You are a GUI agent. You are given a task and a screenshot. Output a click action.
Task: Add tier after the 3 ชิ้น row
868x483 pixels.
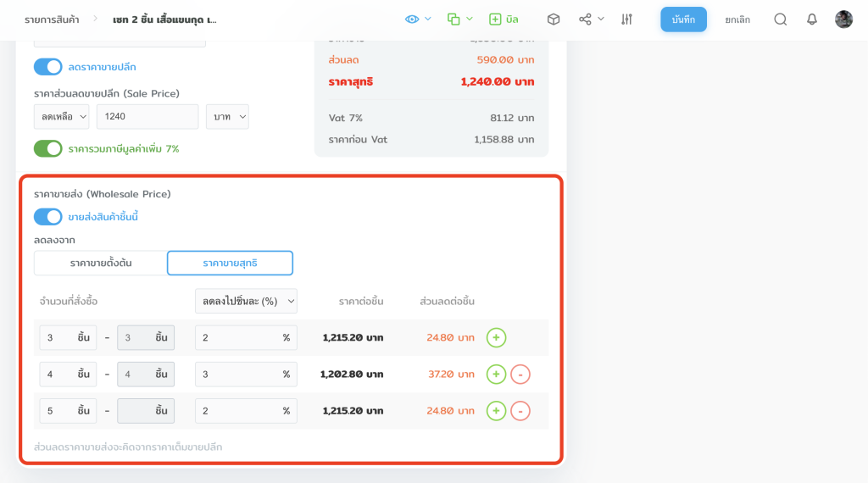pos(496,337)
